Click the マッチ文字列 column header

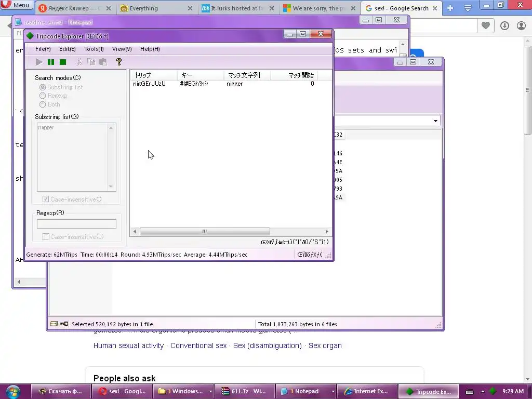tap(247, 75)
